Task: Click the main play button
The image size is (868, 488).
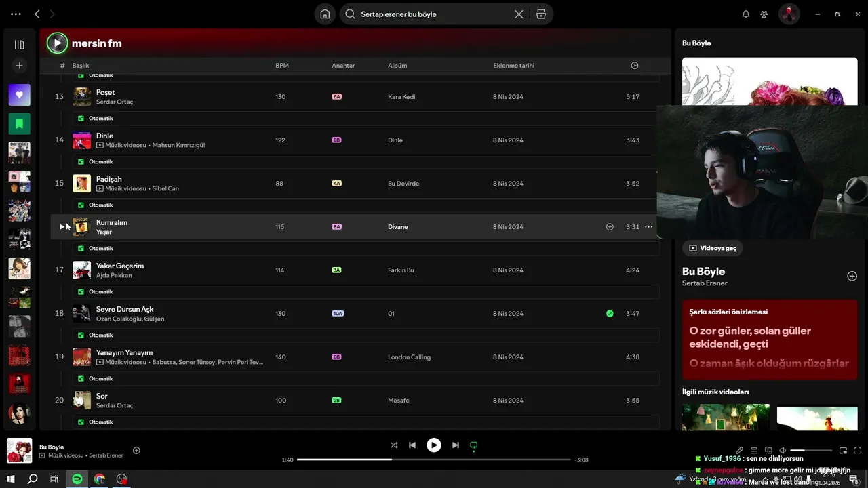Action: pos(434,445)
